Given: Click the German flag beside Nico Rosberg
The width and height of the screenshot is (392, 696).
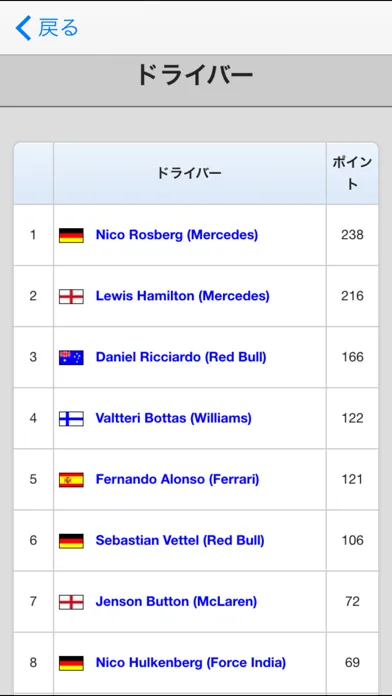Looking at the screenshot, I should (71, 235).
